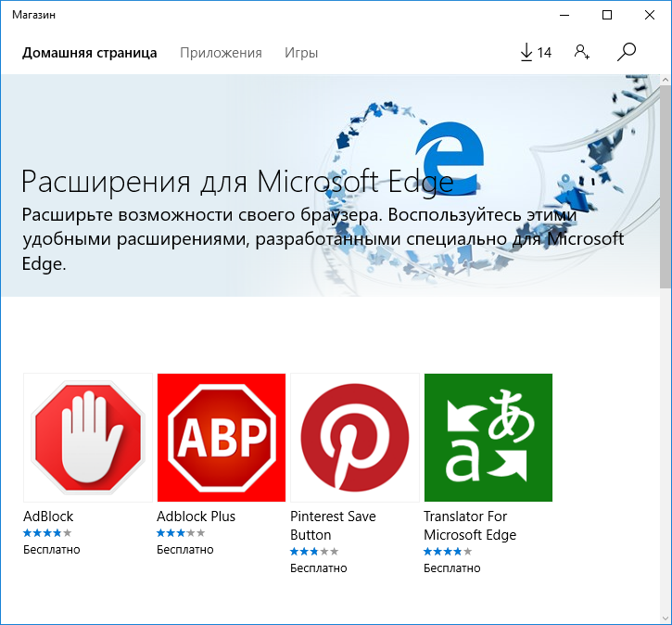
Task: Switch to the Домашняя страница tab
Action: tap(90, 53)
